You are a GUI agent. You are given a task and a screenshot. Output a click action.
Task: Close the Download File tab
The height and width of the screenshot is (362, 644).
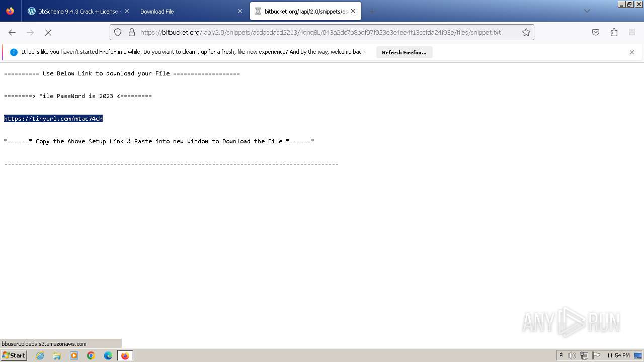(x=240, y=11)
